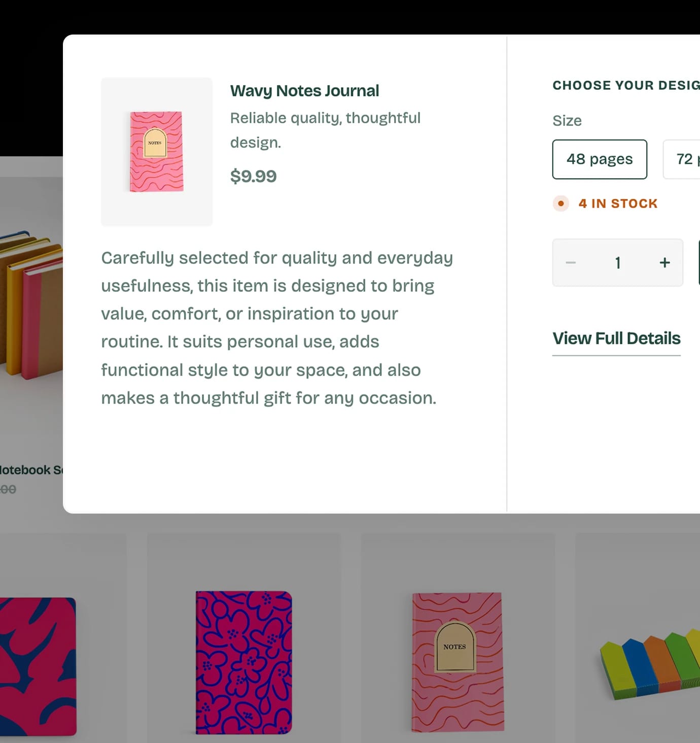Viewport: 700px width, 743px height.
Task: Decrease quantity with the minus button
Action: pos(571,263)
